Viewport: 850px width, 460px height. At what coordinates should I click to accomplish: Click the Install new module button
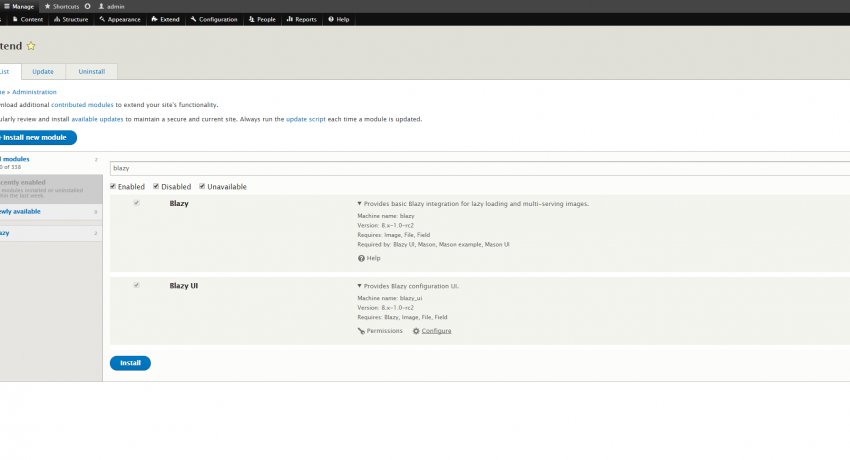[x=36, y=138]
